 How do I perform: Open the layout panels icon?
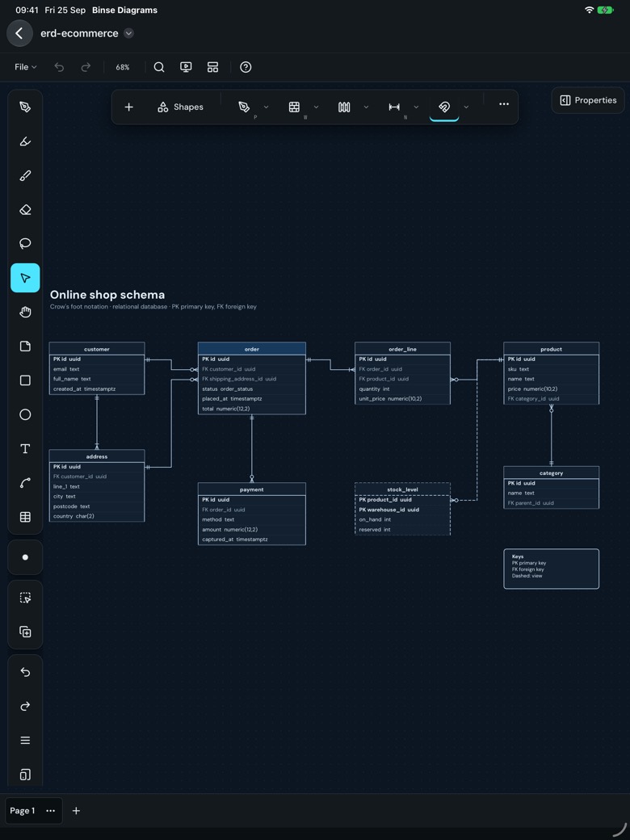pyautogui.click(x=212, y=67)
